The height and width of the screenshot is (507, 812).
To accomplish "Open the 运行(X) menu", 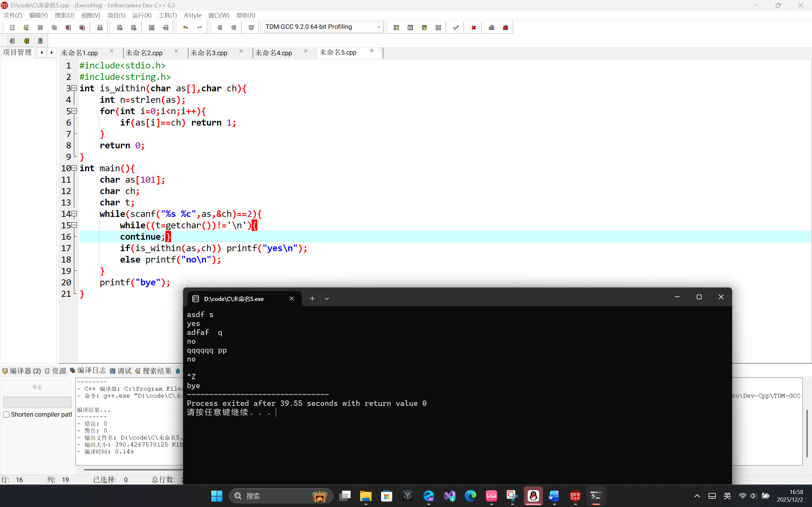I will (142, 16).
